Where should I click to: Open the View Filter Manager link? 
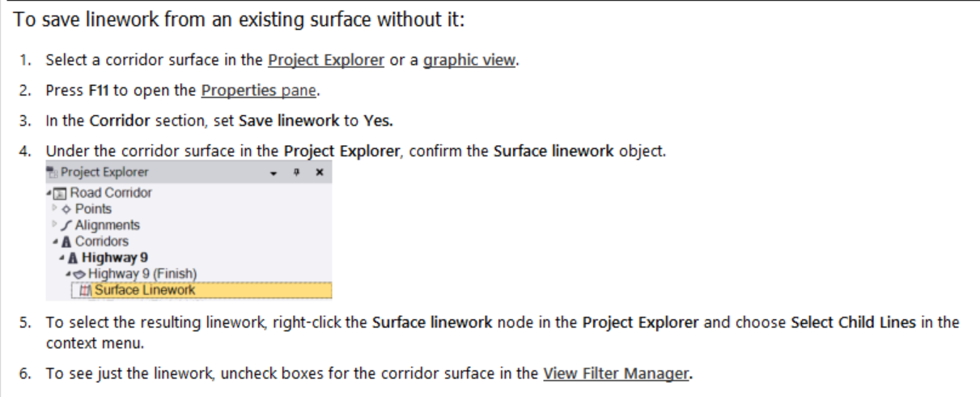pyautogui.click(x=616, y=374)
